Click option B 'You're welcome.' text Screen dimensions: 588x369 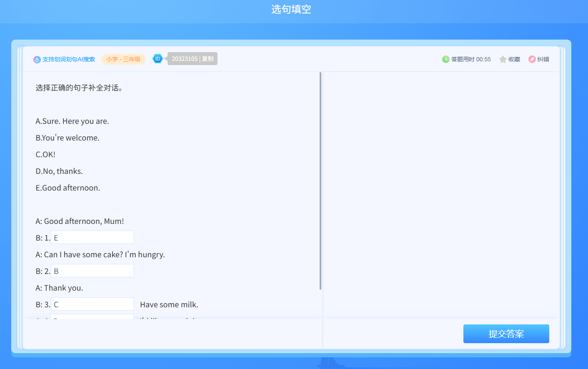[68, 138]
